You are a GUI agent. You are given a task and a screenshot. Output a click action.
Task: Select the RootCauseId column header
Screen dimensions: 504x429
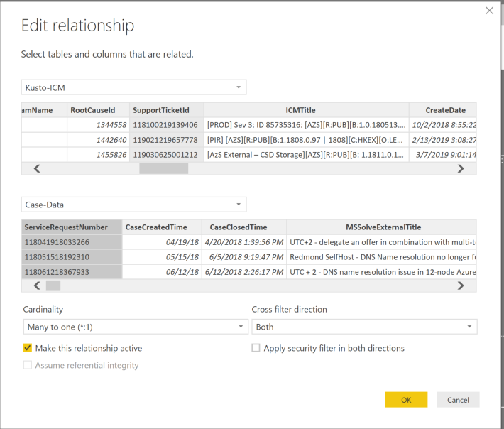(x=98, y=110)
